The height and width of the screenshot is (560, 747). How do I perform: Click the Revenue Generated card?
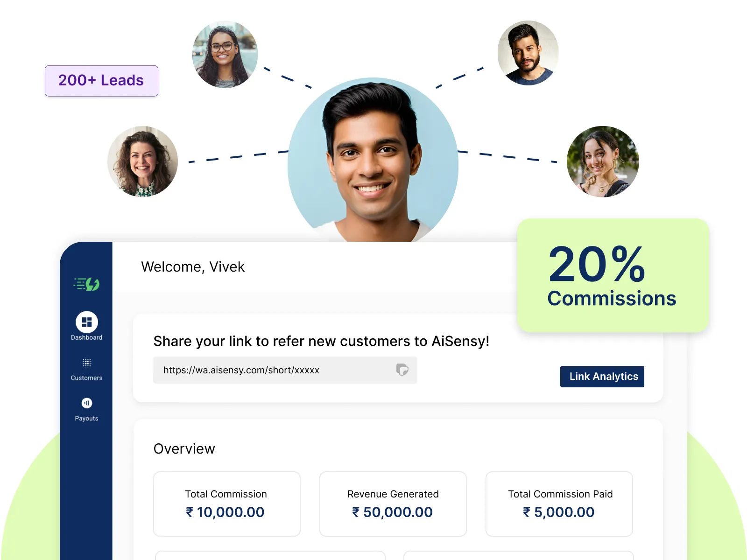point(393,504)
